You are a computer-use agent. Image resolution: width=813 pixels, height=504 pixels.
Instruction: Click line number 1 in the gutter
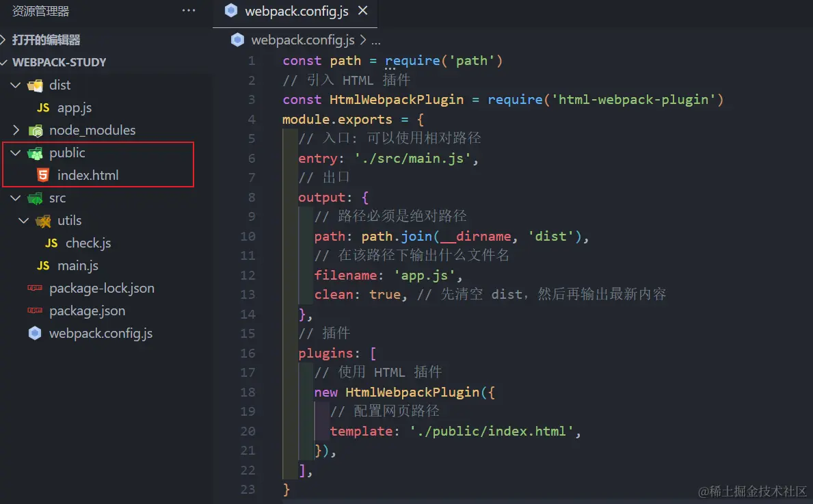[x=252, y=61]
